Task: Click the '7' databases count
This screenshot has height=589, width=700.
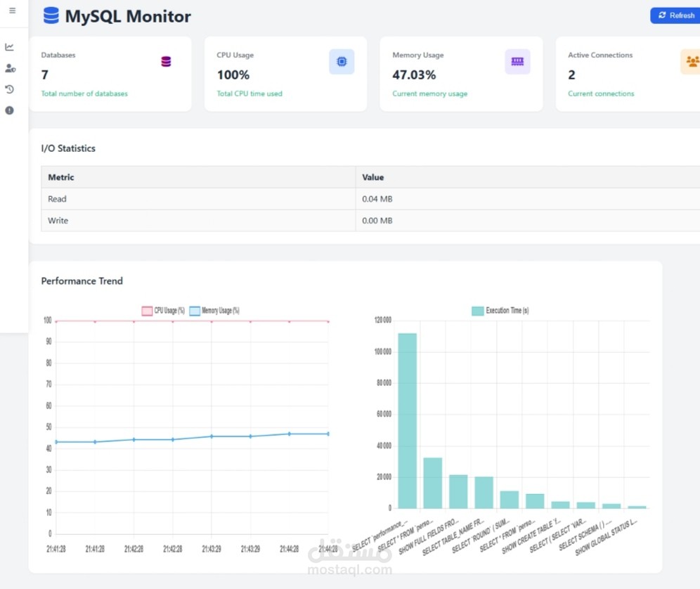Action: (x=45, y=75)
